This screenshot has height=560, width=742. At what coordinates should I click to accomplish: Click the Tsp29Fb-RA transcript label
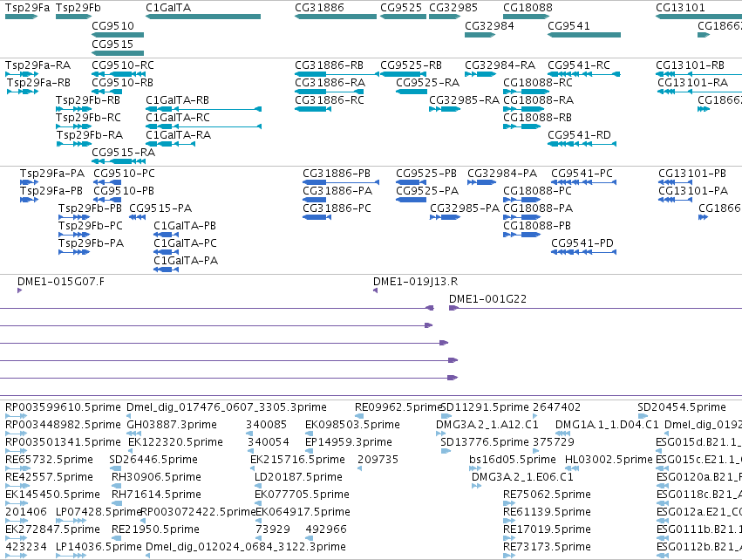pos(90,135)
